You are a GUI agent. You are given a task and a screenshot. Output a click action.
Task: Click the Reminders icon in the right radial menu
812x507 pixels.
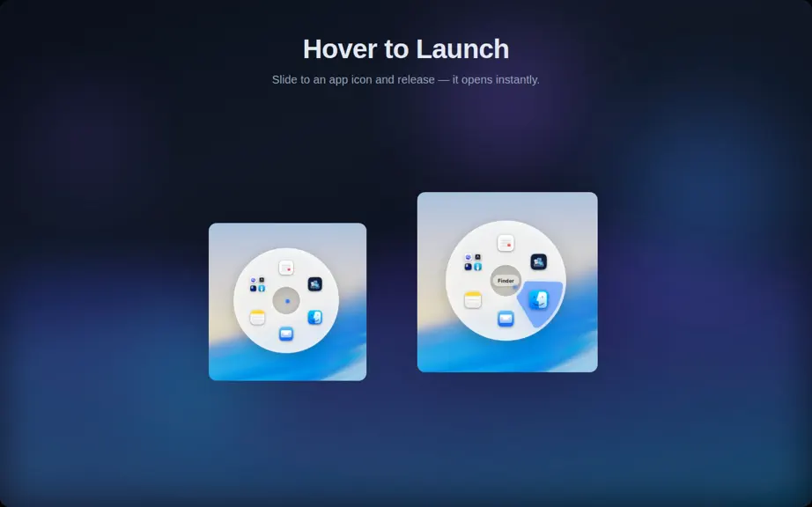click(x=506, y=243)
